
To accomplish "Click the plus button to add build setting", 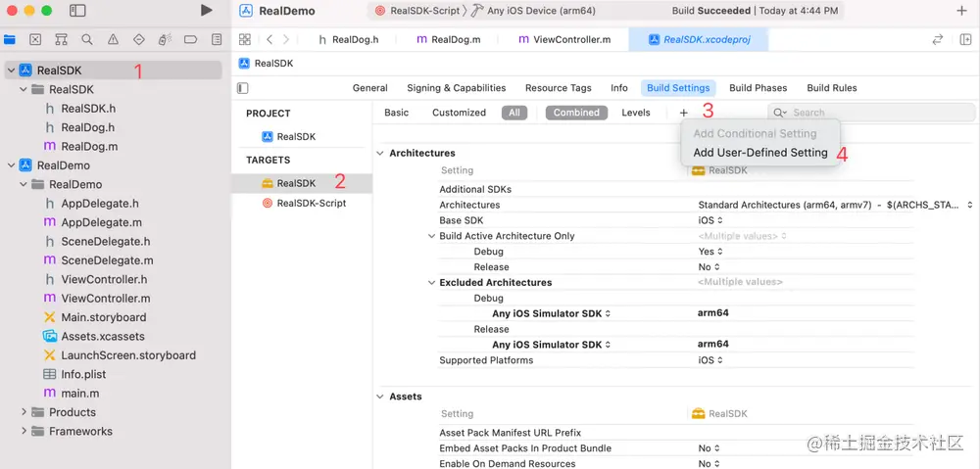I will (x=684, y=113).
